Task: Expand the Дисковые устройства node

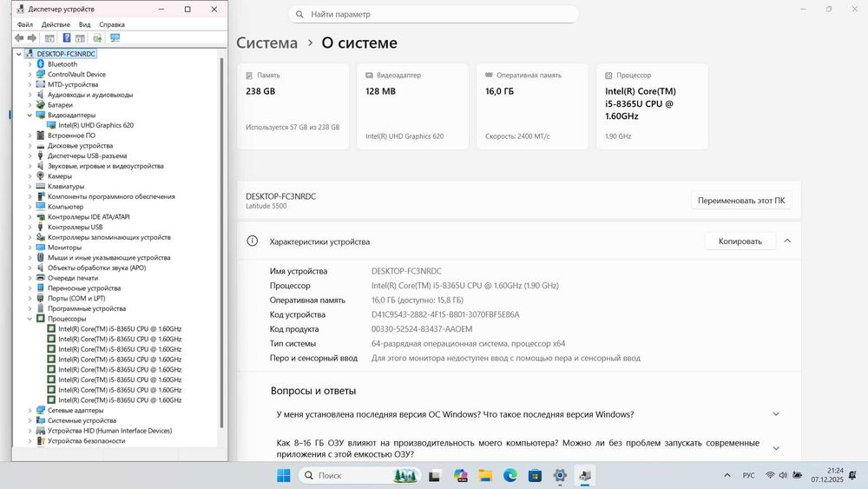Action: tap(30, 146)
